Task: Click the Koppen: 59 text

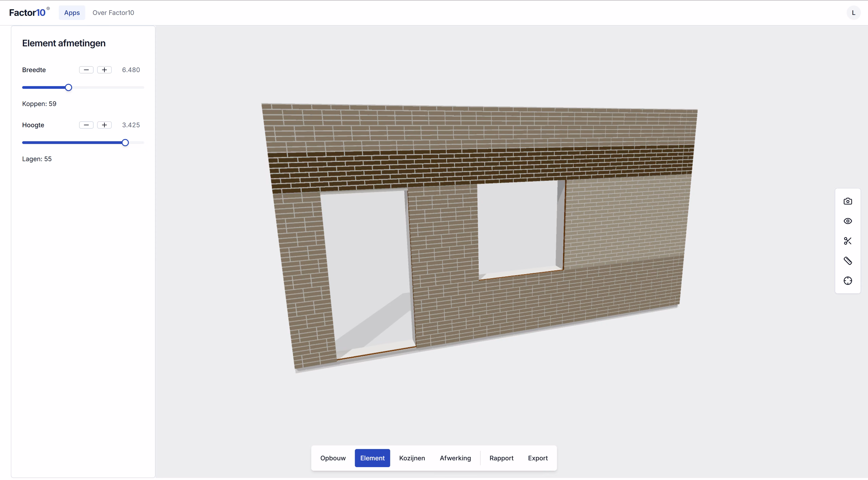Action: click(x=39, y=104)
